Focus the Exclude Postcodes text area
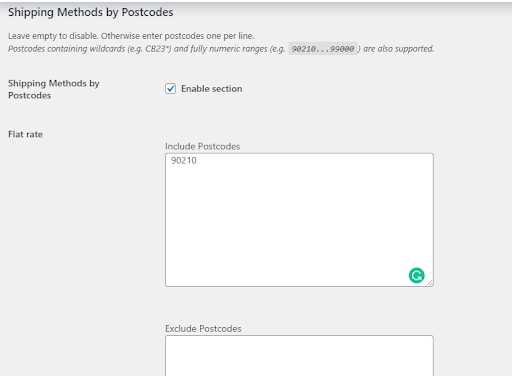The height and width of the screenshot is (376, 512). (299, 356)
